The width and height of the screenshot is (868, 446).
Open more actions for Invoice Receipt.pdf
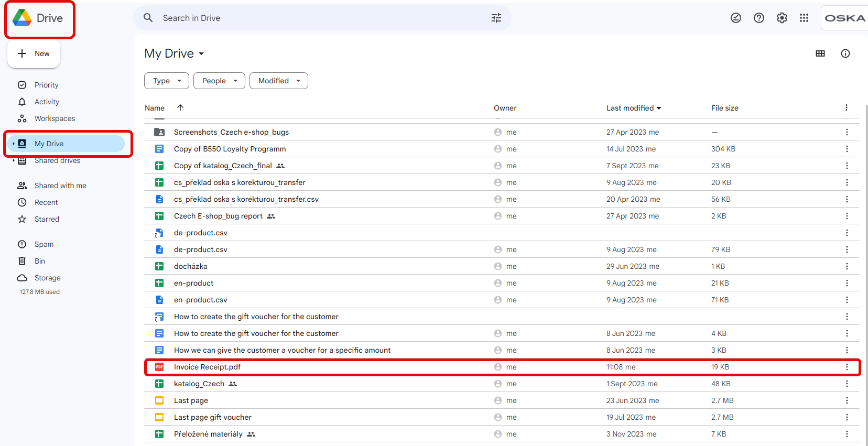[x=847, y=367]
